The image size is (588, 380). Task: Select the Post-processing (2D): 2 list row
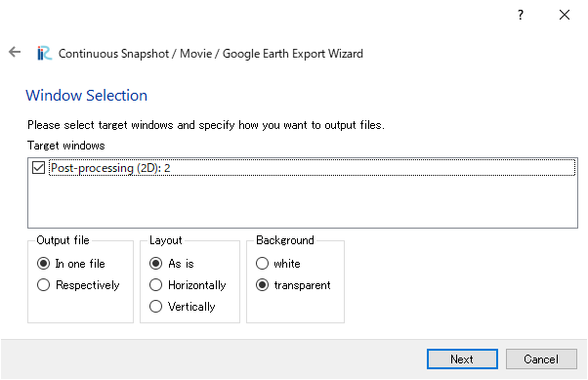312,168
